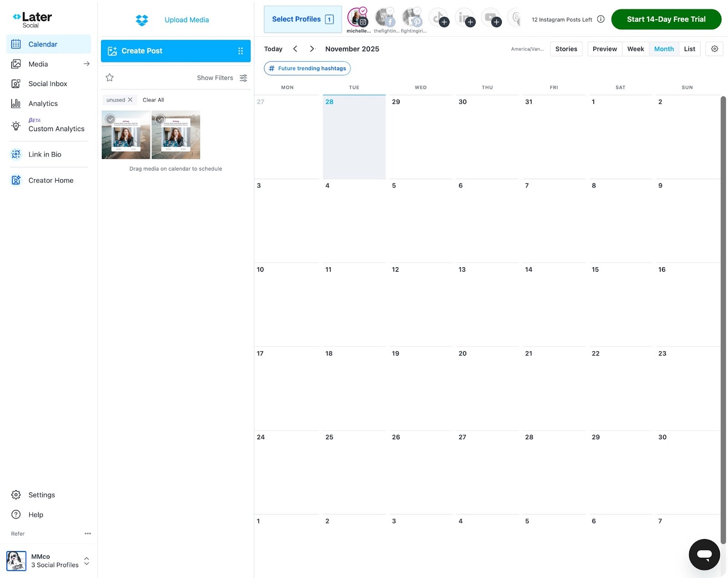728x578 pixels.
Task: Expand the MMco social profiles switcher
Action: (x=86, y=561)
